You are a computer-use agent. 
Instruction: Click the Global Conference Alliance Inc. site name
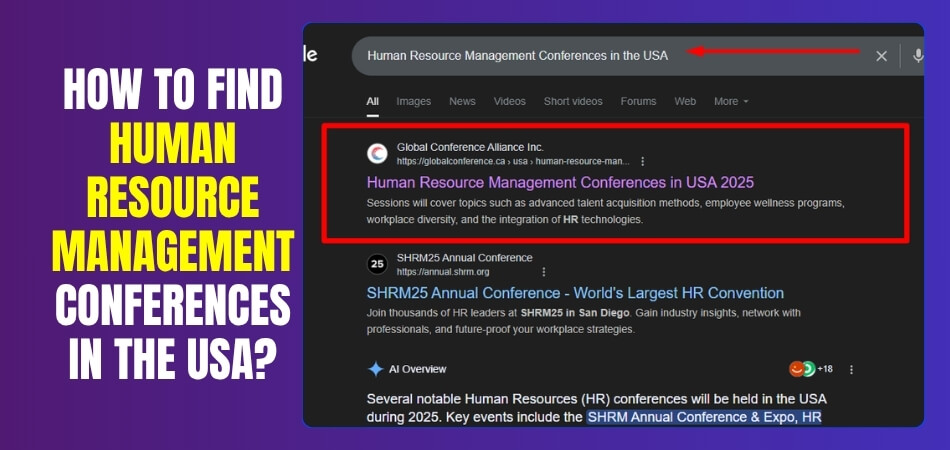click(x=470, y=147)
